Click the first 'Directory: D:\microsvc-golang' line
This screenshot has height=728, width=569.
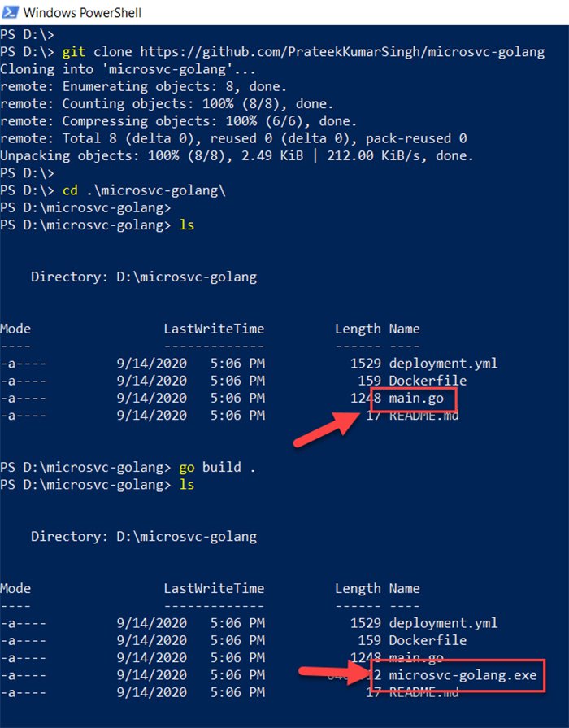(143, 277)
